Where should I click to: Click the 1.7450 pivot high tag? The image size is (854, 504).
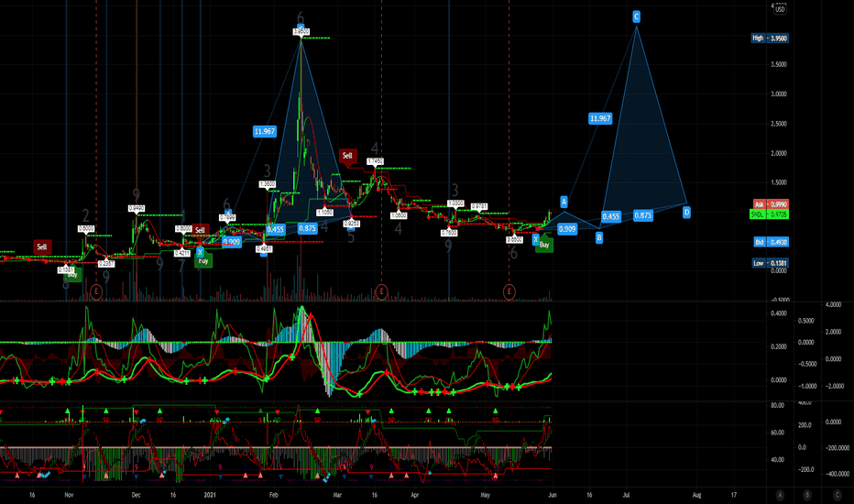(x=376, y=161)
